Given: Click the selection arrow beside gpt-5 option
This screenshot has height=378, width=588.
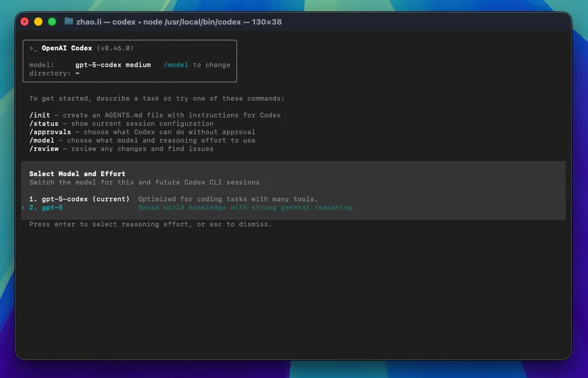Looking at the screenshot, I should [23, 208].
